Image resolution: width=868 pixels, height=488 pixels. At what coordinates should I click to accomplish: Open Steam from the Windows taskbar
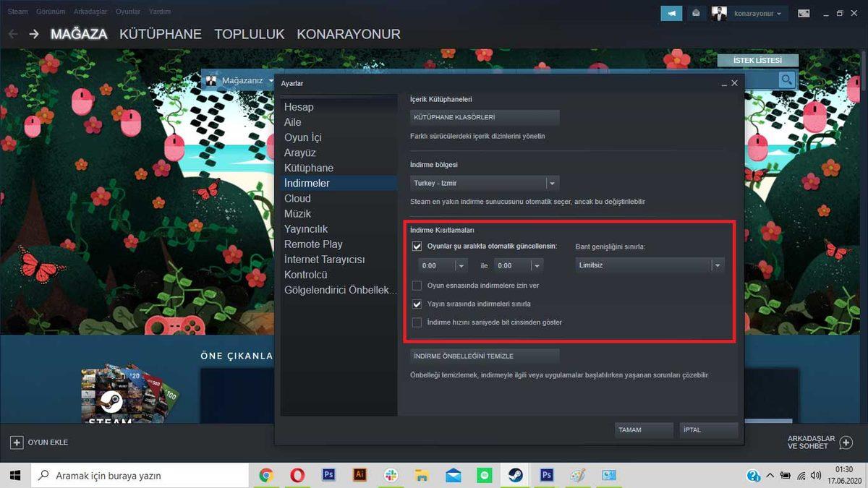click(516, 475)
